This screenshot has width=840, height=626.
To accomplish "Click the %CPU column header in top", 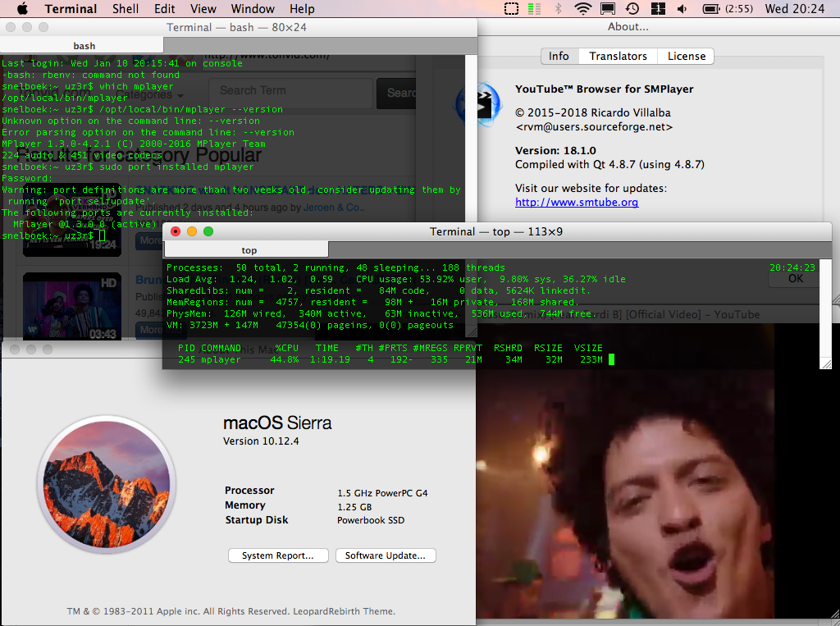I will [286, 349].
